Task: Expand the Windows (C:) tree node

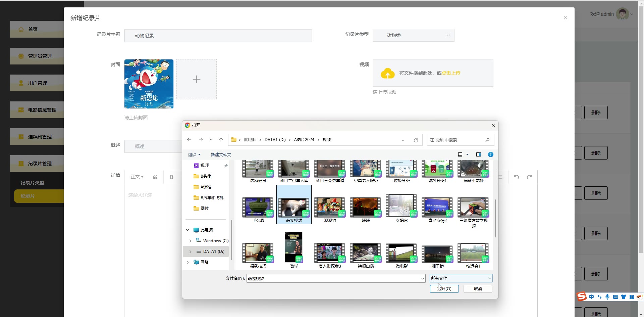Action: click(x=190, y=241)
